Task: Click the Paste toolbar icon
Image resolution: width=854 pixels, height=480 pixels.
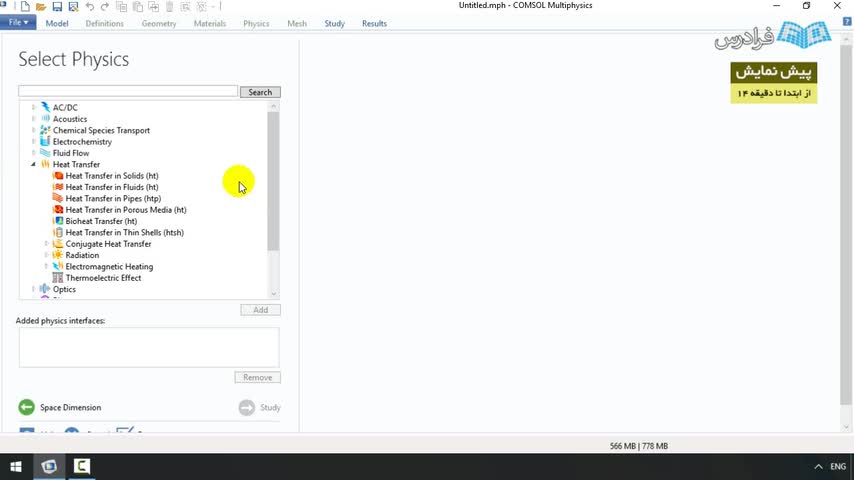Action: [138, 7]
